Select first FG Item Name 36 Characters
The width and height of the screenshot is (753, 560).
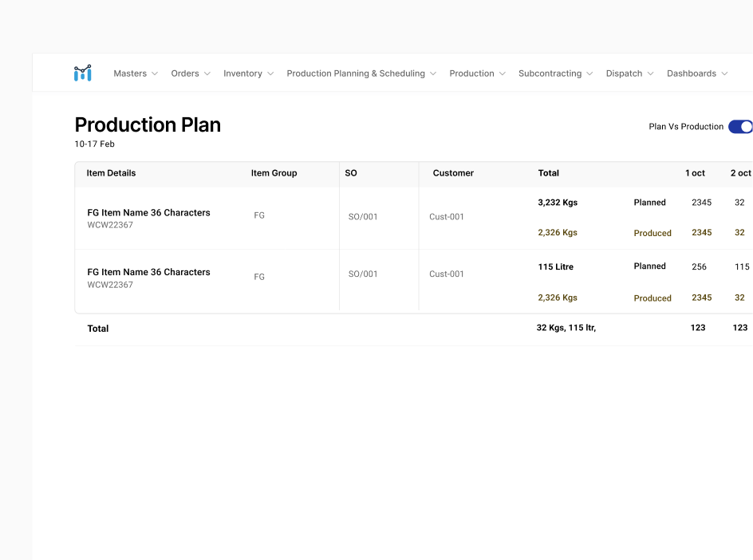click(149, 213)
